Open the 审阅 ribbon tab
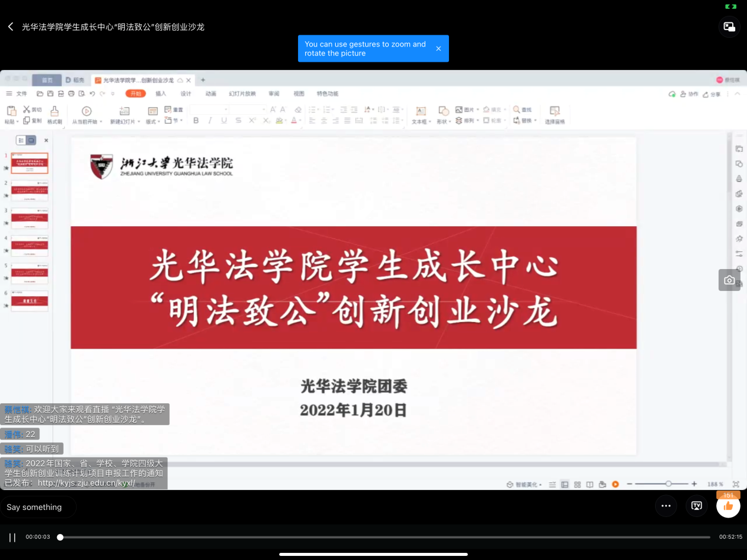The height and width of the screenshot is (560, 747). click(x=274, y=94)
